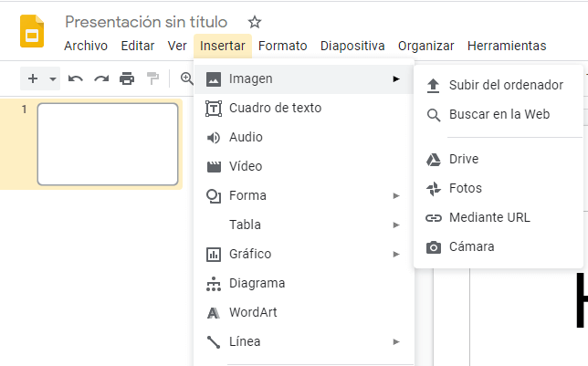Open the new slide layout dropdown arrow
The image size is (588, 366).
pos(53,78)
